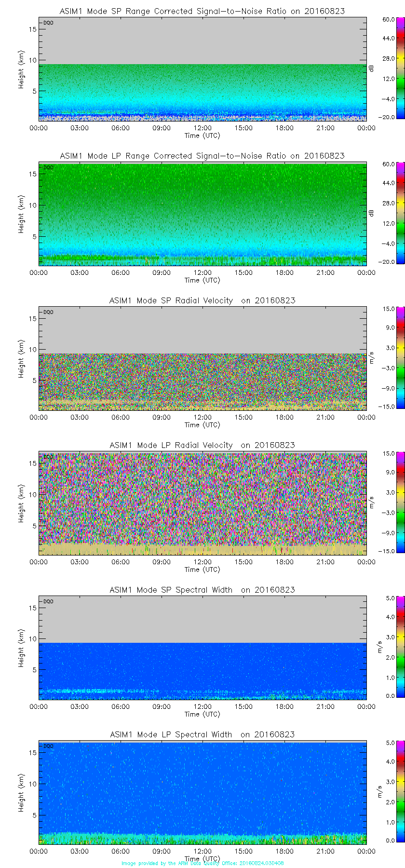The image size is (405, 868).
Task: Click the Mode LP Radial Velocity title
Action: coord(202,445)
